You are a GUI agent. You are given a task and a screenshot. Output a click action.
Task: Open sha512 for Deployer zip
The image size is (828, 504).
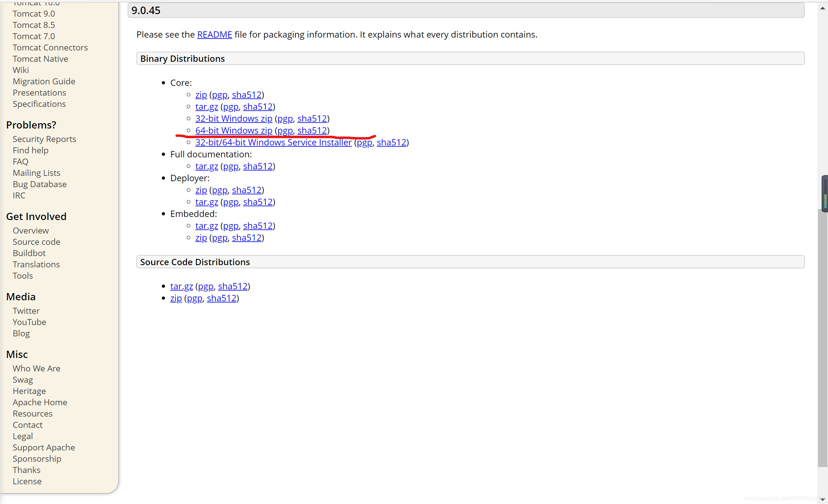[247, 190]
